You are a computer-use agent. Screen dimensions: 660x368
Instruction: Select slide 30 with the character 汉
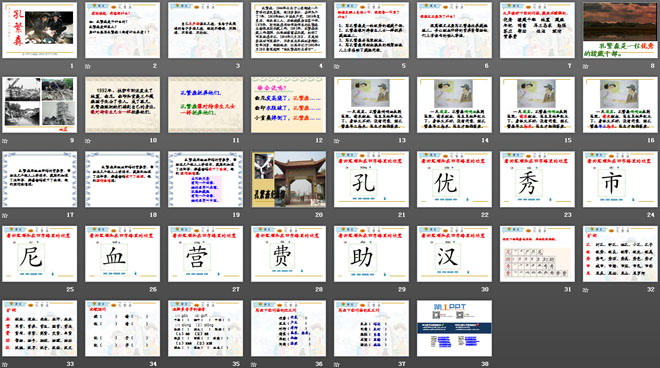pos(454,254)
